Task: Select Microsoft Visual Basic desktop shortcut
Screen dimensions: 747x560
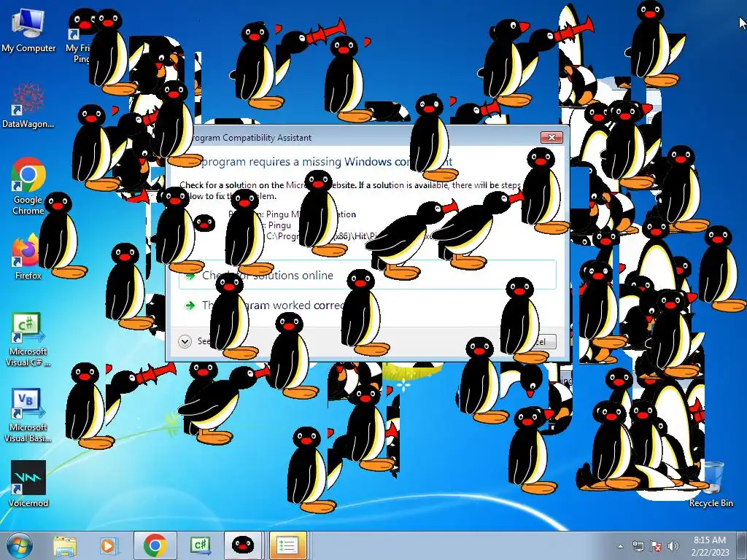Action: tap(28, 416)
